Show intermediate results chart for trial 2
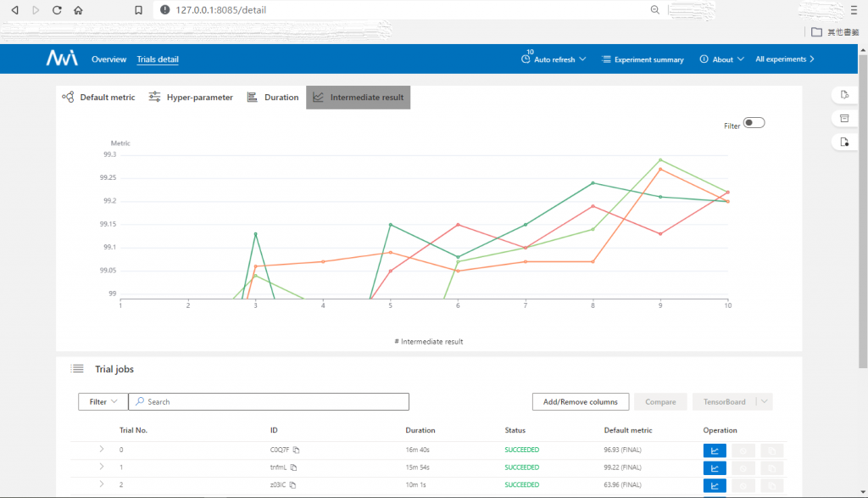The width and height of the screenshot is (868, 498). (715, 486)
